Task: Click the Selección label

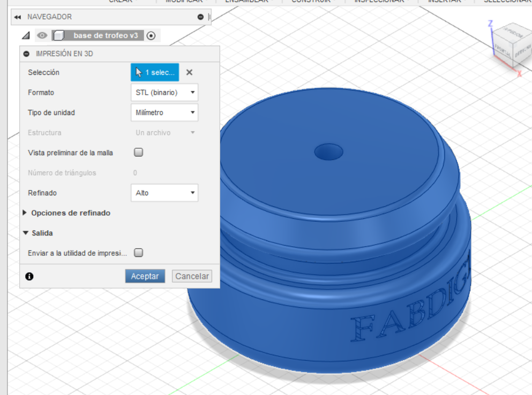Action: (44, 72)
